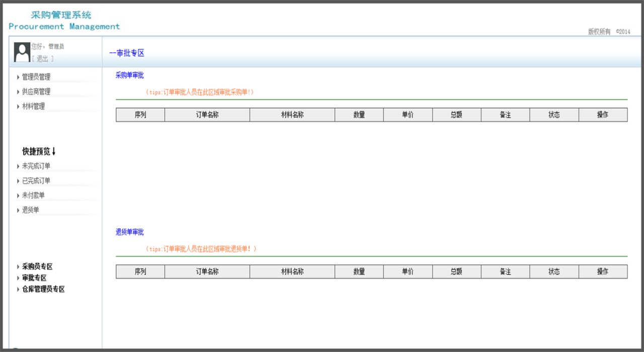Screen dimensions: 644x352
Task: Click the 采购管理系统 logo title
Action: click(61, 15)
